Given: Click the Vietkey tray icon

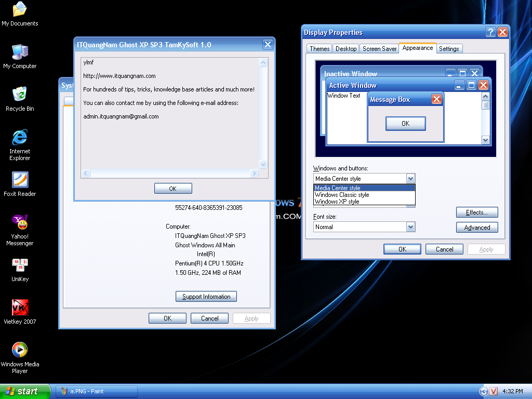Looking at the screenshot, I should tap(494, 391).
